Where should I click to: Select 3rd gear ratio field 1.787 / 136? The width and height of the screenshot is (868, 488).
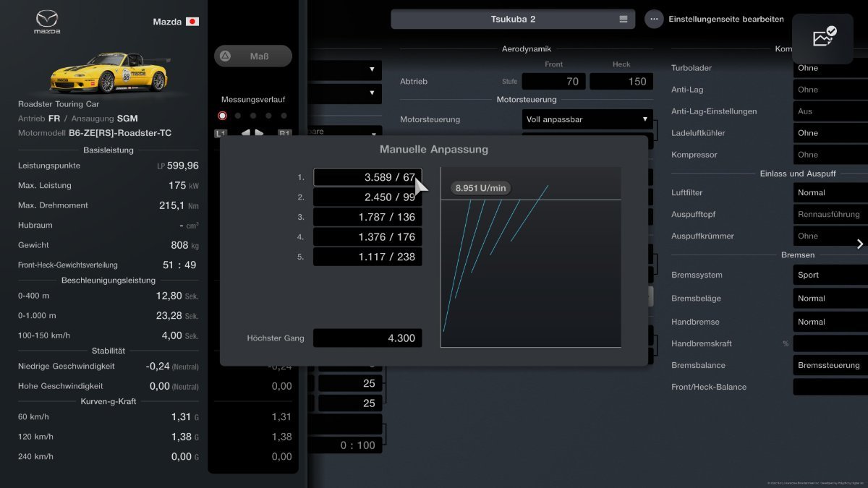point(367,217)
